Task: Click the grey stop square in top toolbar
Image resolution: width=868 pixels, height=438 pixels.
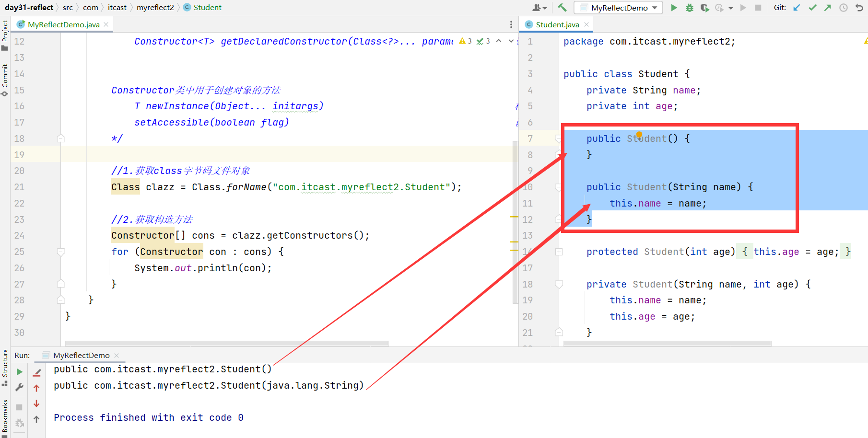Action: (758, 8)
